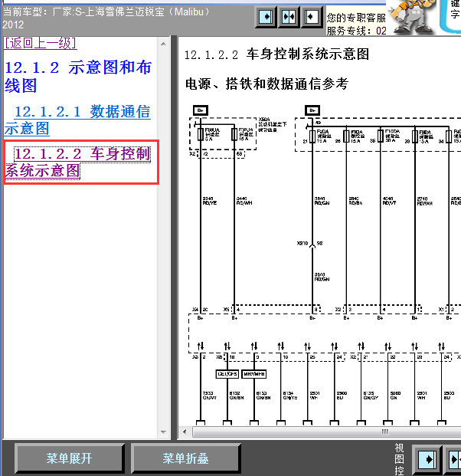Click the 菜单折叠 button

185,458
